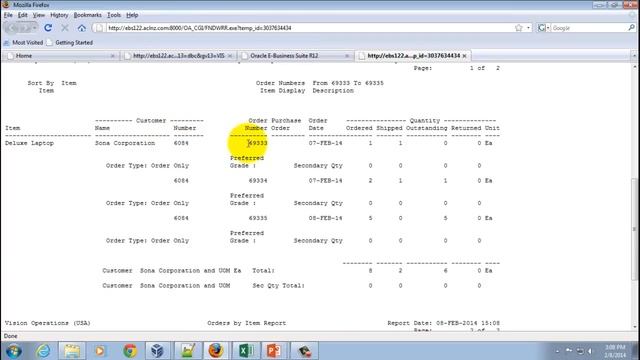The image size is (640, 360).
Task: Open VirtualBox from taskbar
Action: 158,351
